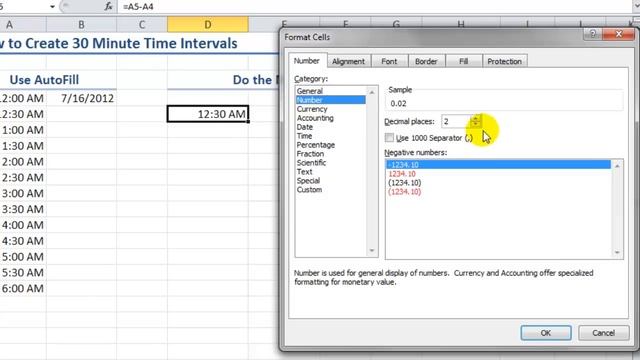The height and width of the screenshot is (360, 640).
Task: Confirm with the OK button
Action: [546, 333]
